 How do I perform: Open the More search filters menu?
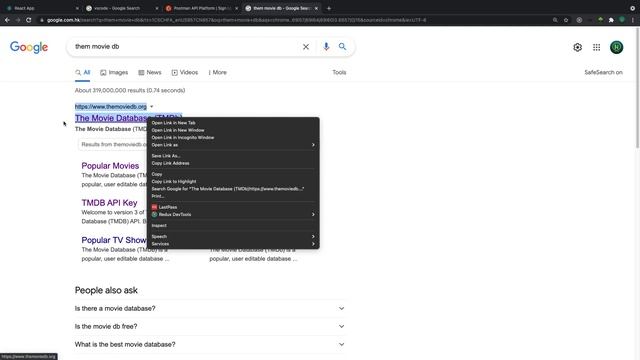pyautogui.click(x=218, y=73)
